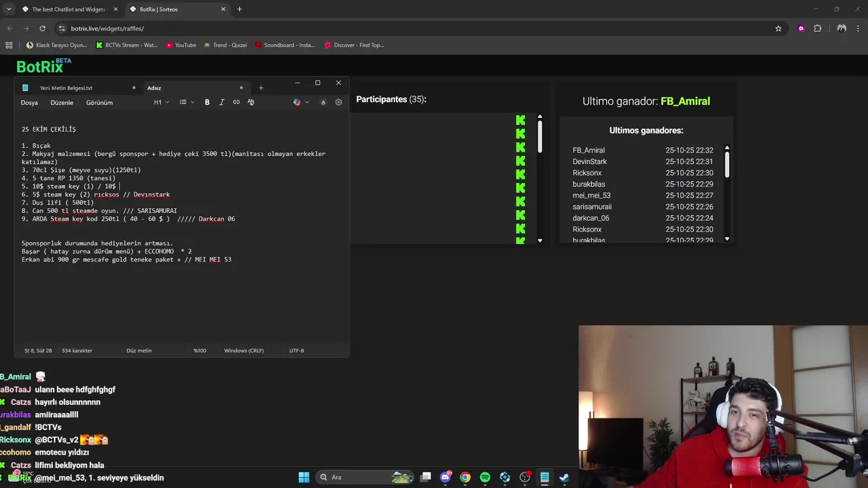This screenshot has height=488, width=868.
Task: Open Task View on taskbar
Action: point(425,477)
